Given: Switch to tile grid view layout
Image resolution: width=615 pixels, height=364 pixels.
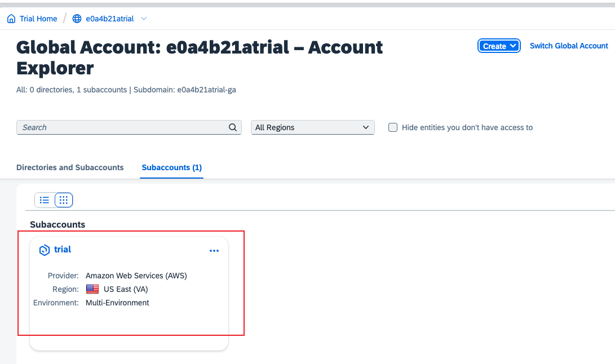Looking at the screenshot, I should pyautogui.click(x=64, y=200).
